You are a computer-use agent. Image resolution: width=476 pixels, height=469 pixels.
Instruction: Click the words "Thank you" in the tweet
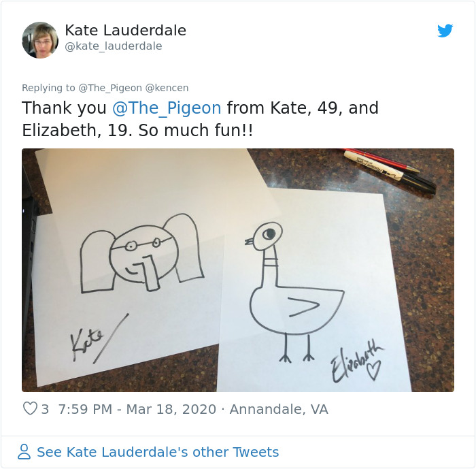[64, 108]
